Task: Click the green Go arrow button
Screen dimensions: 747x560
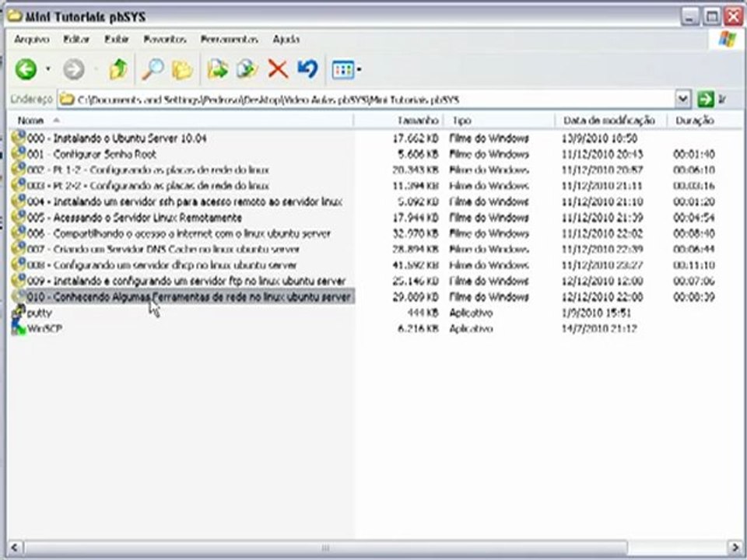Action: point(705,99)
